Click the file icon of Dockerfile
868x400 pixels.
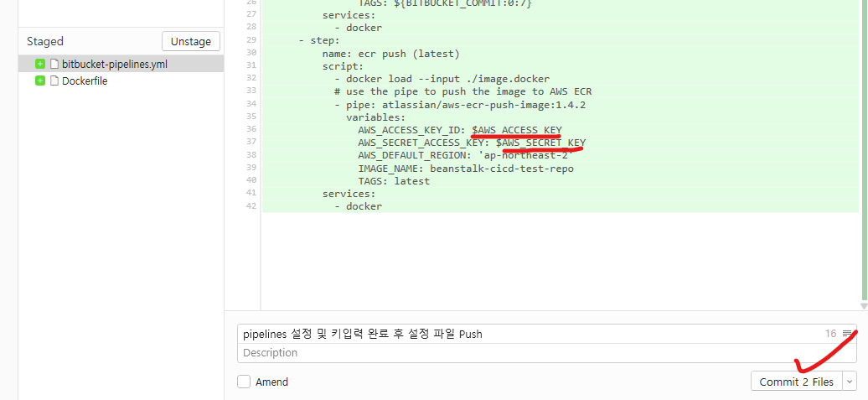54,81
